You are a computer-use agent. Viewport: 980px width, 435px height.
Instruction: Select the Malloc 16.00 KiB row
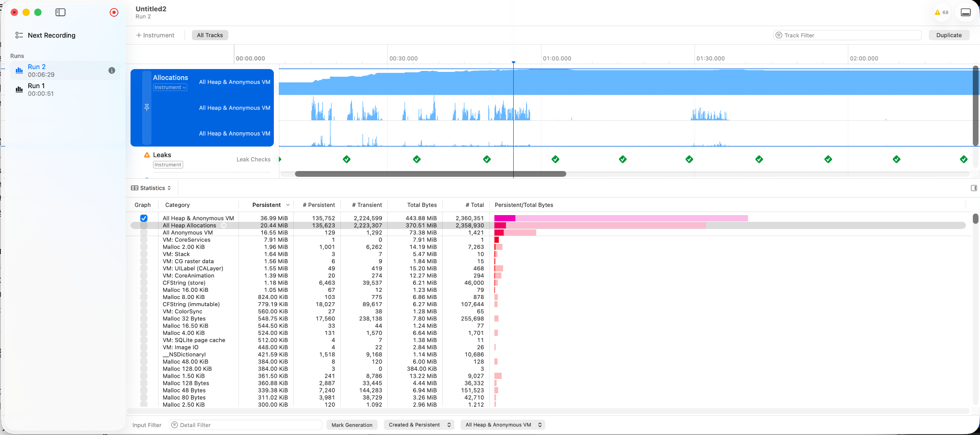click(548, 290)
